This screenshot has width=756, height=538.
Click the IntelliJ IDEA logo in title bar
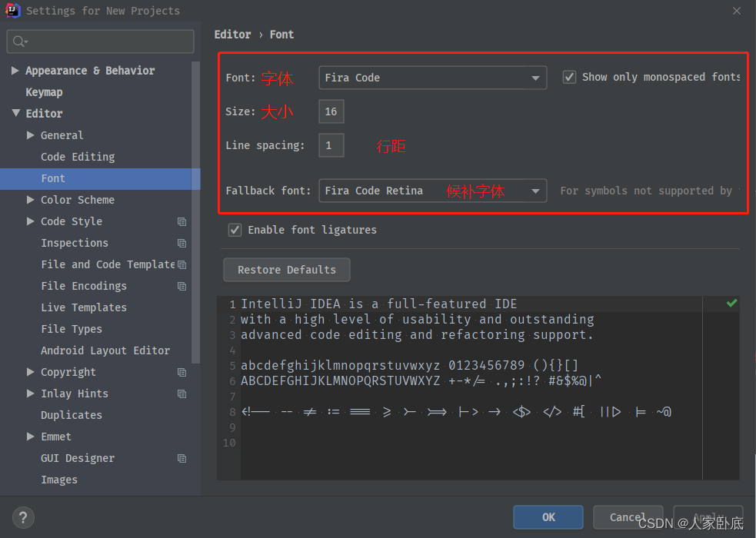(x=12, y=10)
